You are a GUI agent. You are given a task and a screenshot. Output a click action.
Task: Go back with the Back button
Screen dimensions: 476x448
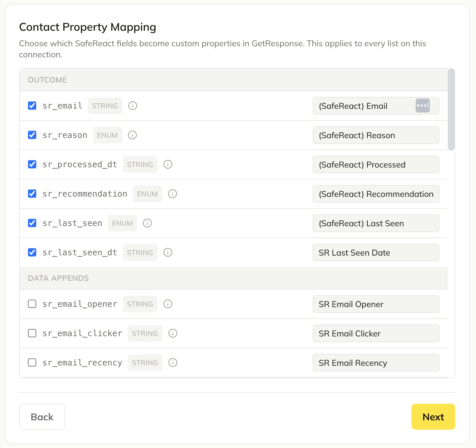point(42,417)
